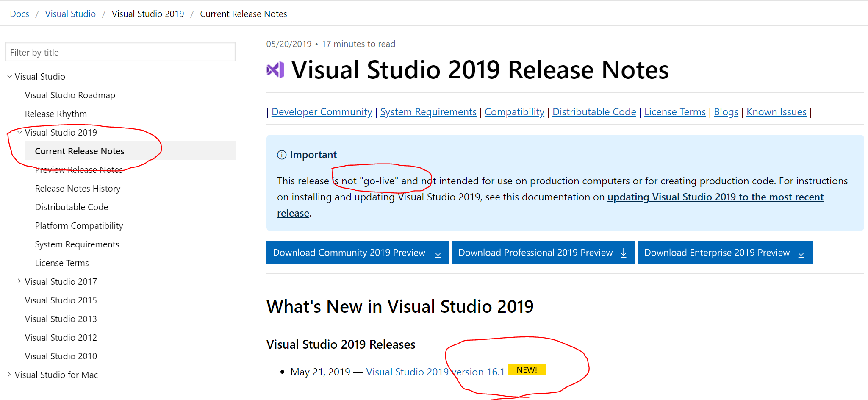Click the 05/20/2019 date text

pos(289,44)
